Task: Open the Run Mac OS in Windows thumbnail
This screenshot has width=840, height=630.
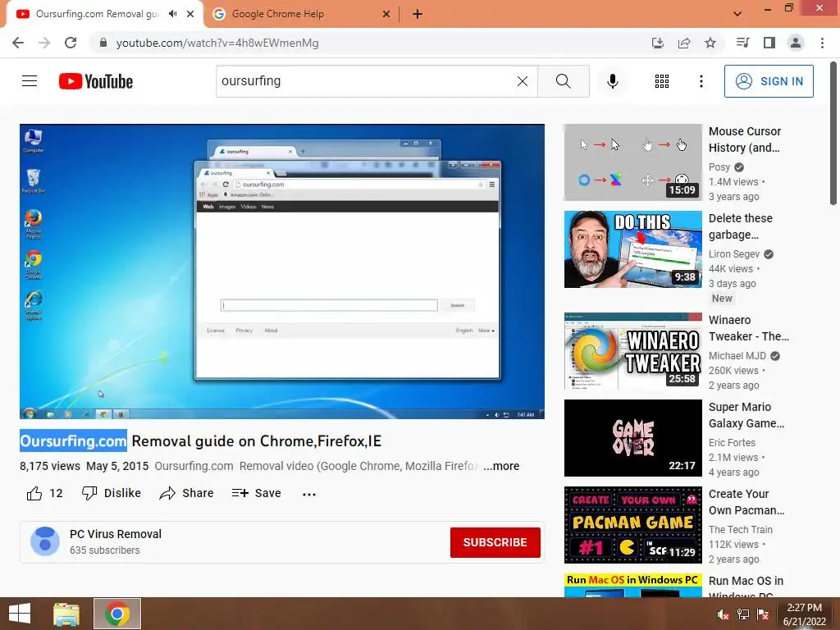Action: (632, 585)
